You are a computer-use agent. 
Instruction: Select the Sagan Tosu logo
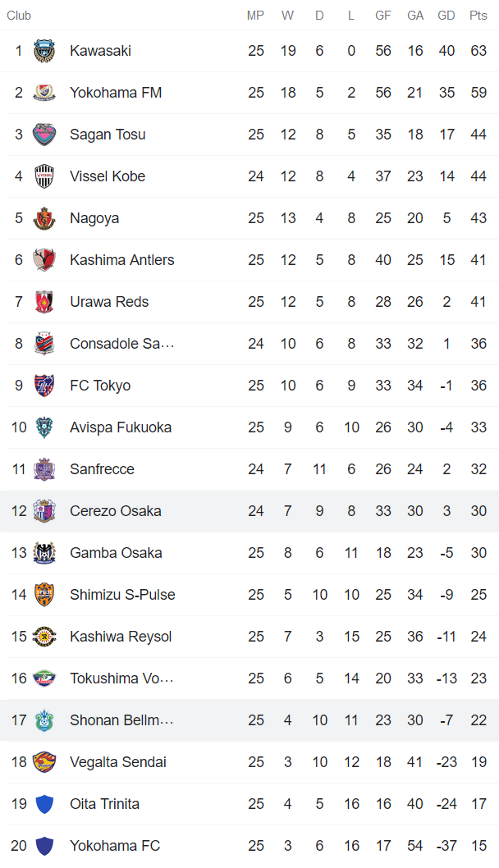click(x=45, y=134)
